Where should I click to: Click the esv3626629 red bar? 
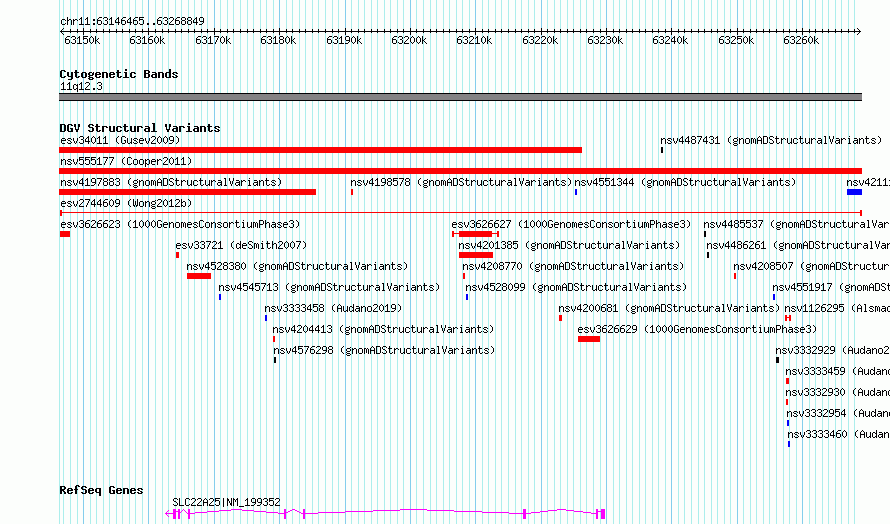[589, 339]
